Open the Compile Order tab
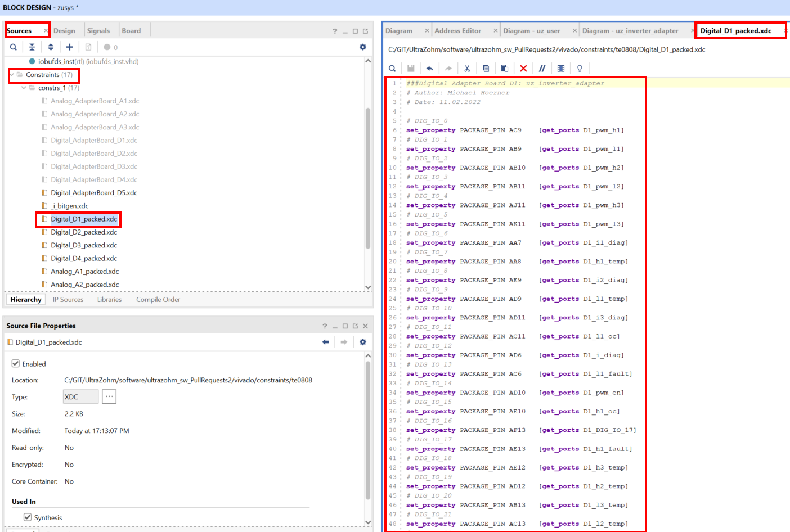 pyautogui.click(x=158, y=300)
